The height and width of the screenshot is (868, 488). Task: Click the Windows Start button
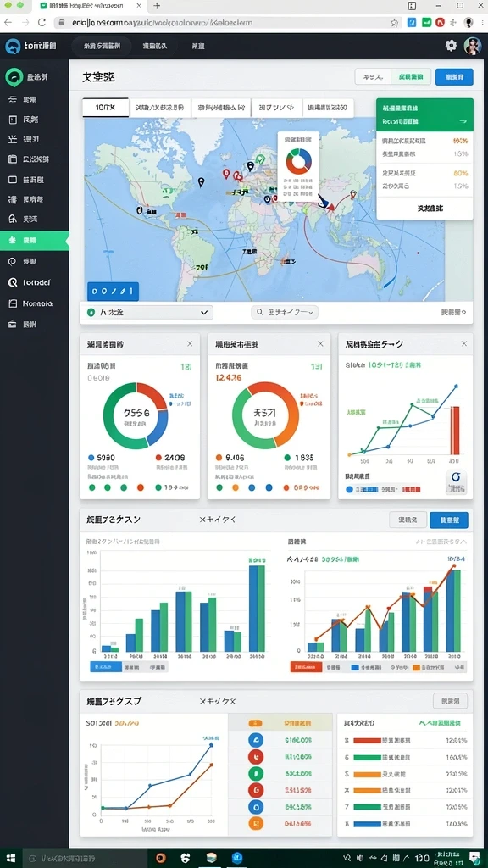[x=10, y=858]
